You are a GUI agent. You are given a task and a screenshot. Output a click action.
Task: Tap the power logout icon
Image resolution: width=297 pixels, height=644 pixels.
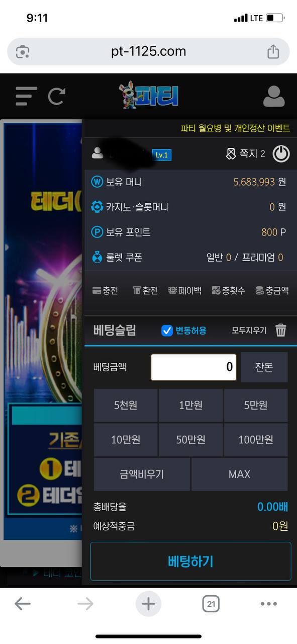click(281, 154)
